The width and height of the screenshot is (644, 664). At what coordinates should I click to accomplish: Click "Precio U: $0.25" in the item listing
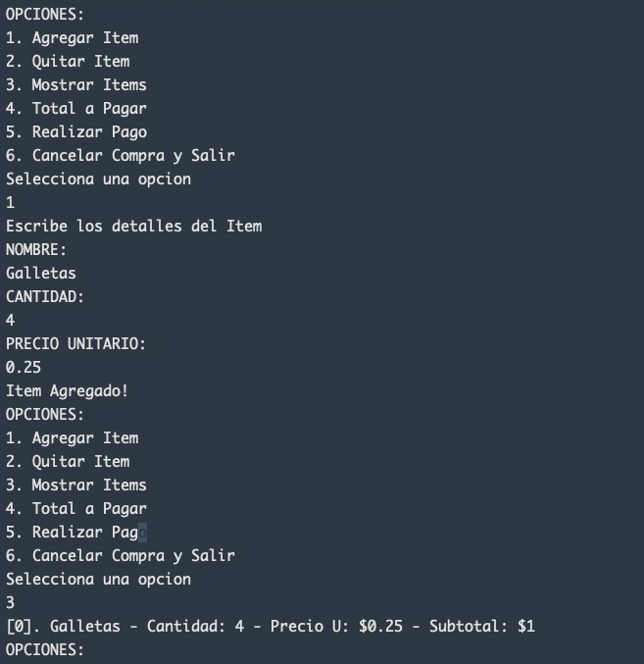[336, 626]
